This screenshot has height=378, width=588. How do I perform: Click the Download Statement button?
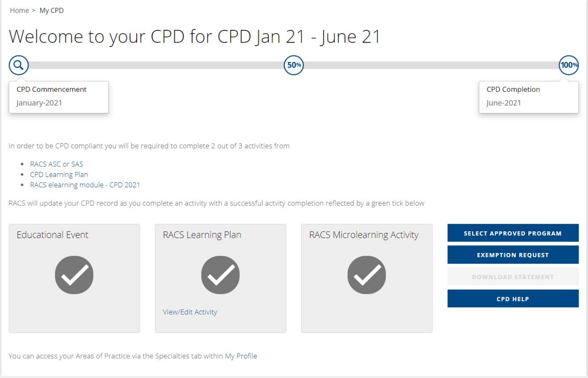pos(513,277)
